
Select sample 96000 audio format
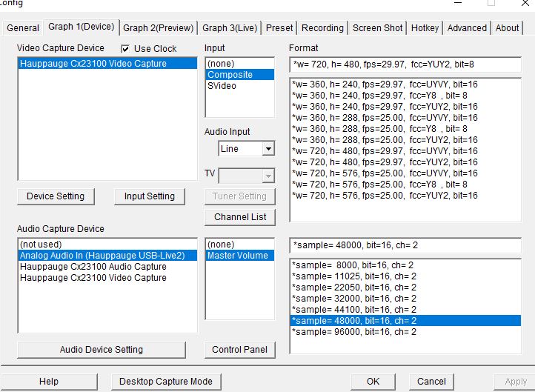point(405,332)
